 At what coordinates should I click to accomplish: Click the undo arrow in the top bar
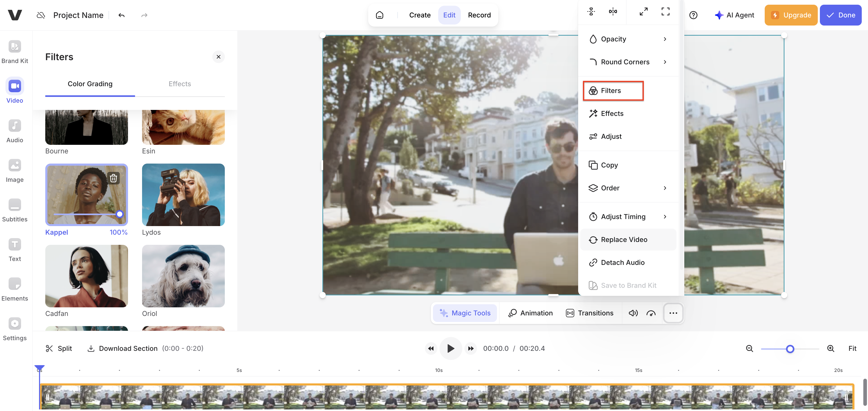click(x=121, y=15)
